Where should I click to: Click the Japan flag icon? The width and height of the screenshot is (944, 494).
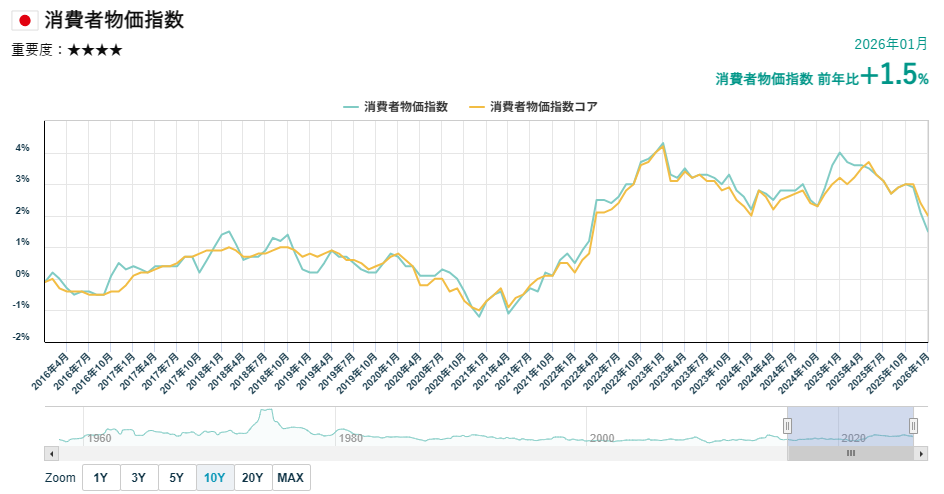tap(25, 20)
